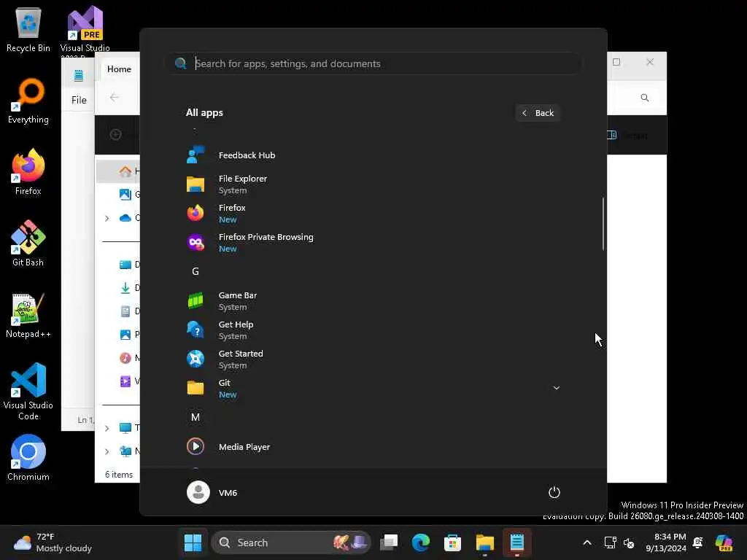
Task: Switch to Notepad on the taskbar
Action: (x=517, y=542)
